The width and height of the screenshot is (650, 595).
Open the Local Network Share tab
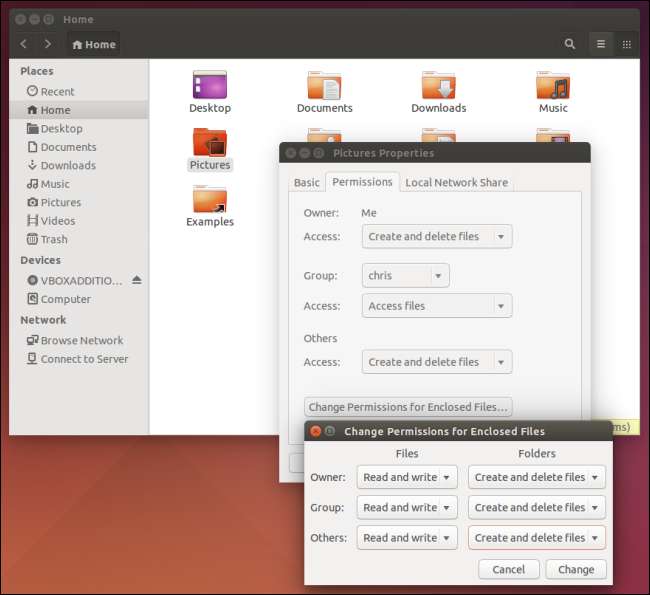pos(456,182)
